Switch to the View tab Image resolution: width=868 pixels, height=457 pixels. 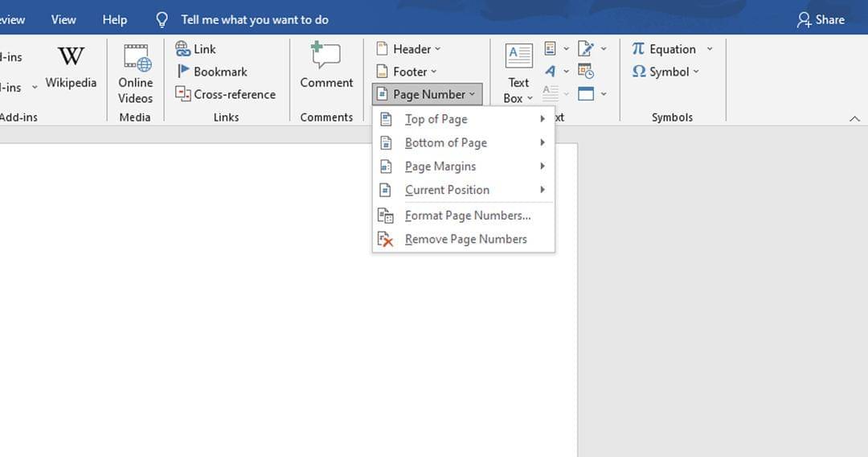(x=63, y=19)
